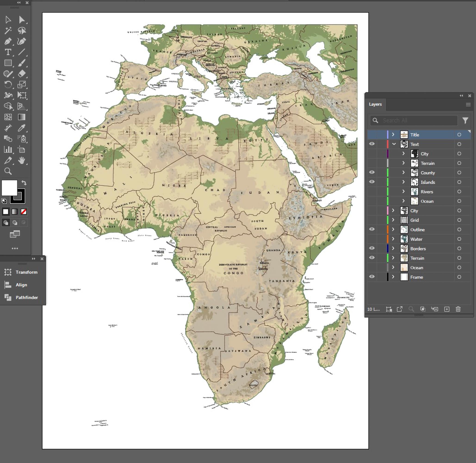Click Edit Toolbar three dots
476x463 pixels.
click(x=15, y=249)
